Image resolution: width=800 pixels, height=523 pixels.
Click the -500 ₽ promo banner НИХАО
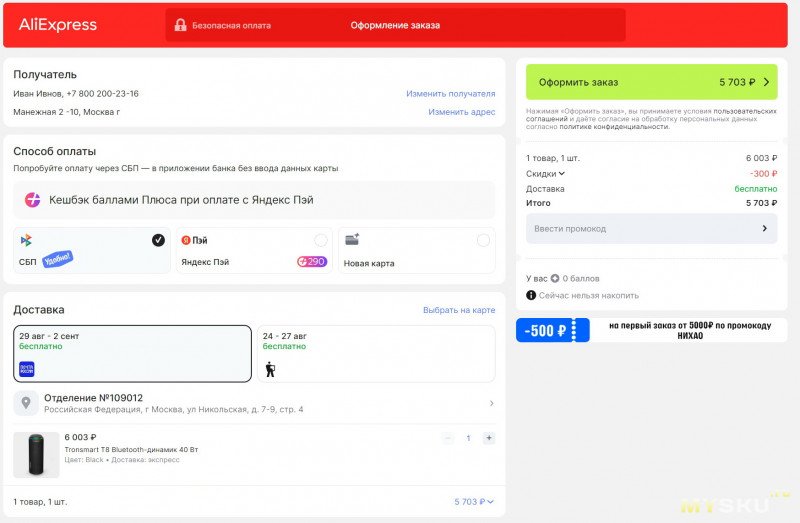point(652,330)
